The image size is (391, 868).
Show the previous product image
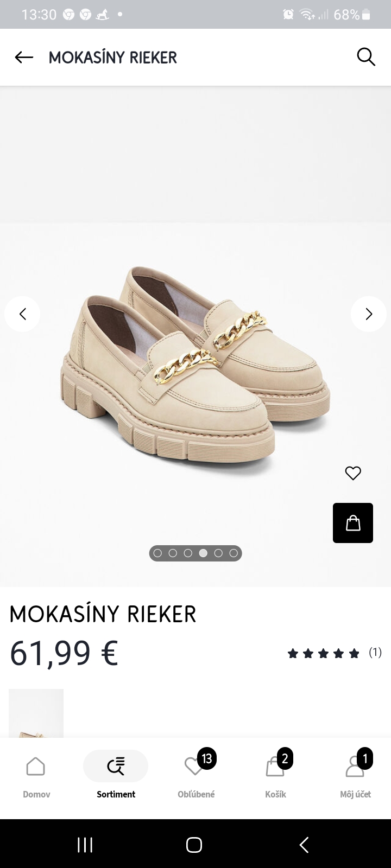22,314
